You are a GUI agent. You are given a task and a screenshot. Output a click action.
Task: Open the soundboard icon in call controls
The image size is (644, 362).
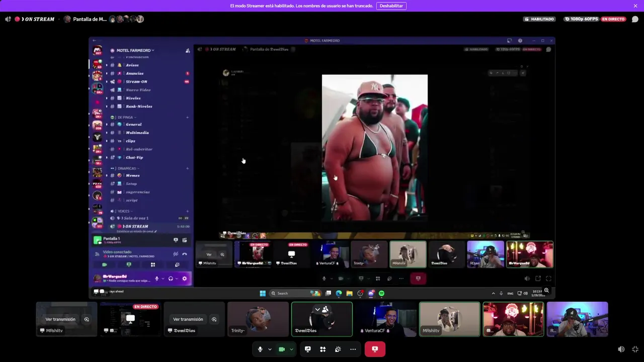point(338,349)
